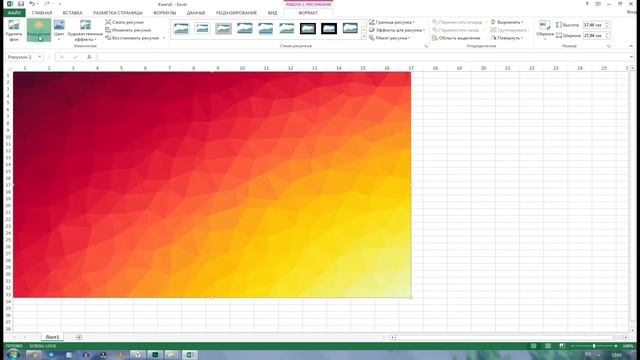640x360 pixels.
Task: Apply the first black-framed picture style
Action: click(308, 29)
